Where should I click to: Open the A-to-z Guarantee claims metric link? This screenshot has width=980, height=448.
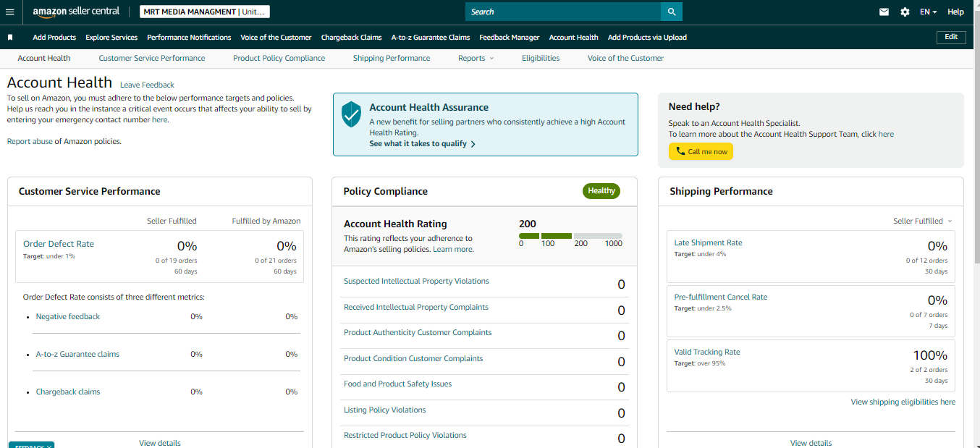click(77, 354)
